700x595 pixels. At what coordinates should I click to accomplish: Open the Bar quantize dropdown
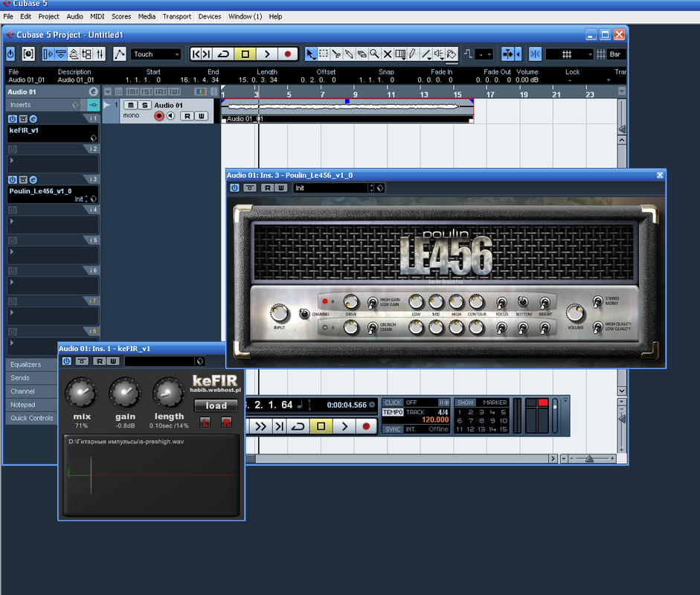point(617,54)
